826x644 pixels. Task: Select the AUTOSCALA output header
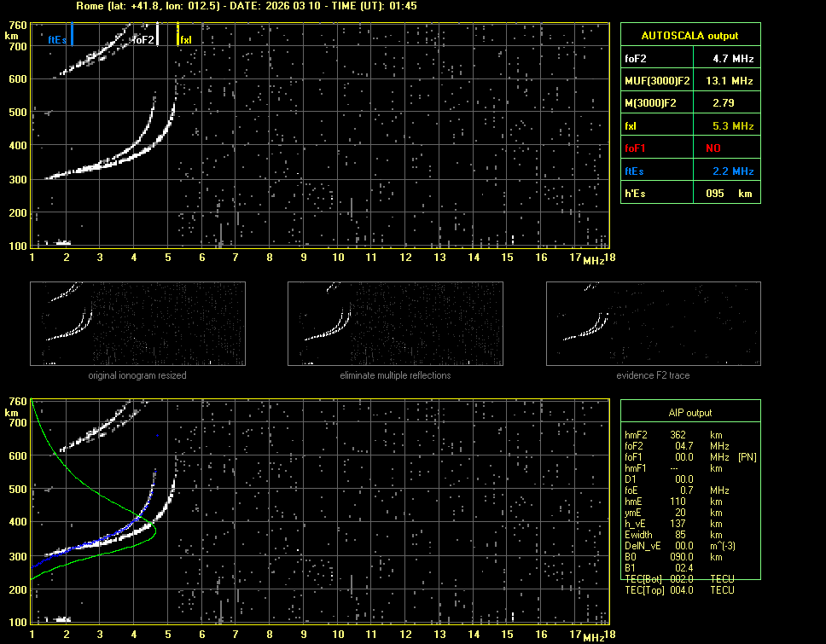[689, 36]
